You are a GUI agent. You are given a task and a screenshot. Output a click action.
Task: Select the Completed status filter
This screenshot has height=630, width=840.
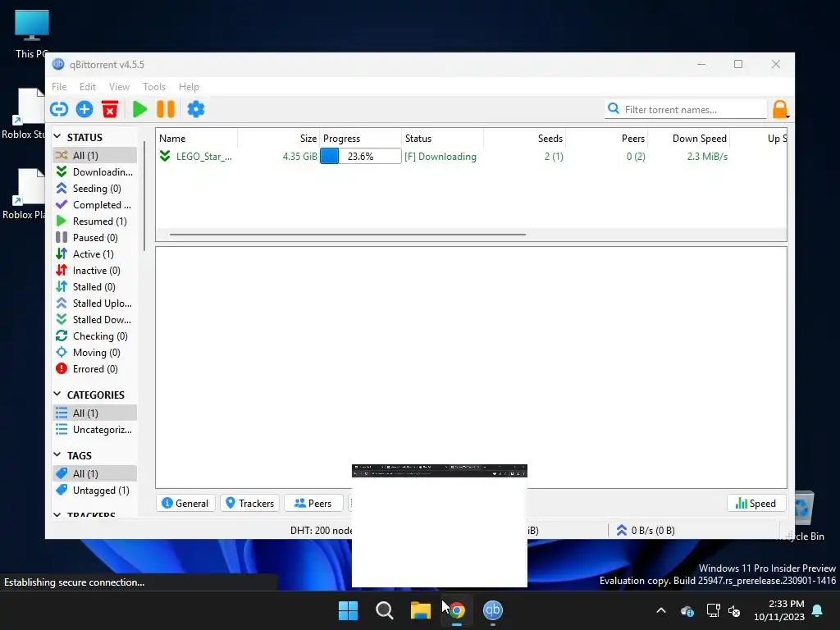click(95, 204)
